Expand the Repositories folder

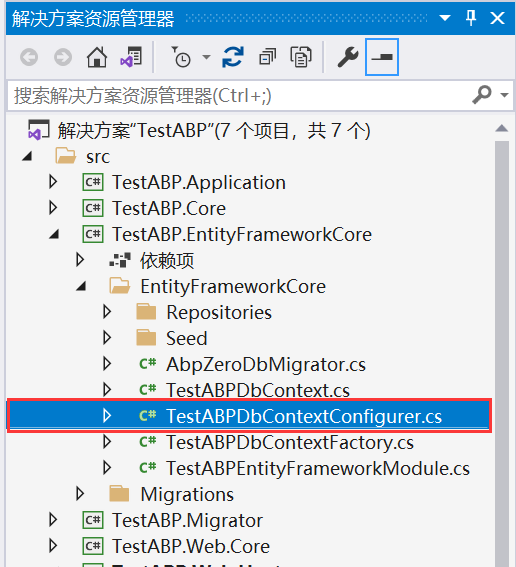click(x=107, y=312)
